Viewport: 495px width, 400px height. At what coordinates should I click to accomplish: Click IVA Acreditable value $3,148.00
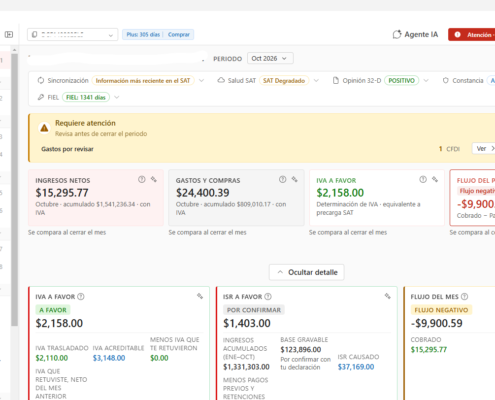tap(109, 358)
